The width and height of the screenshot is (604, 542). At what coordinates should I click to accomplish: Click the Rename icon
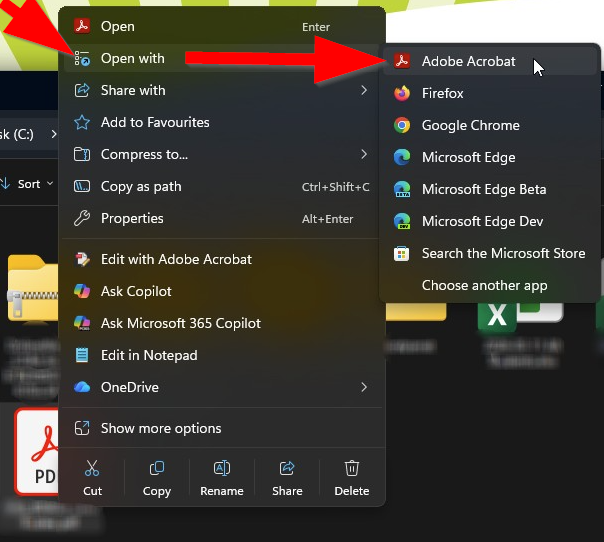[222, 469]
